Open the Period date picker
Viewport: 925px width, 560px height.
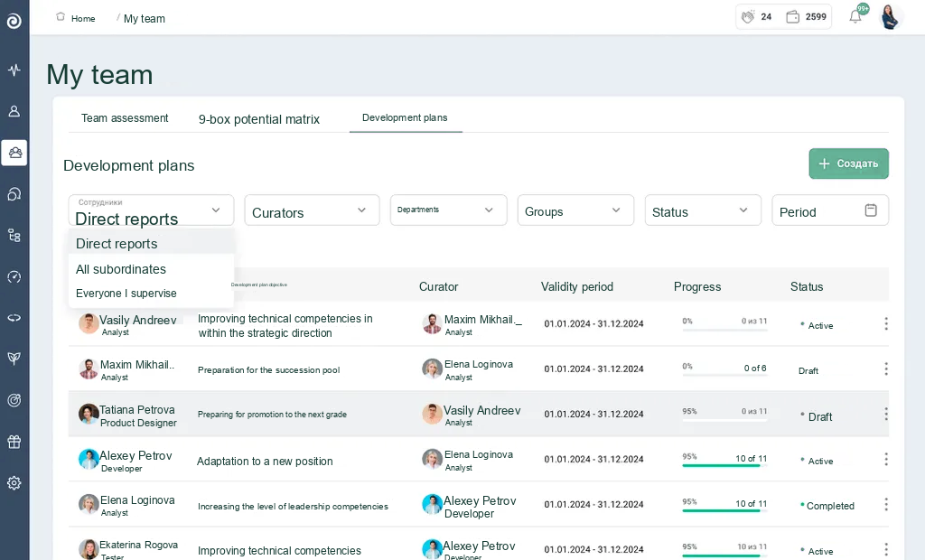point(830,210)
